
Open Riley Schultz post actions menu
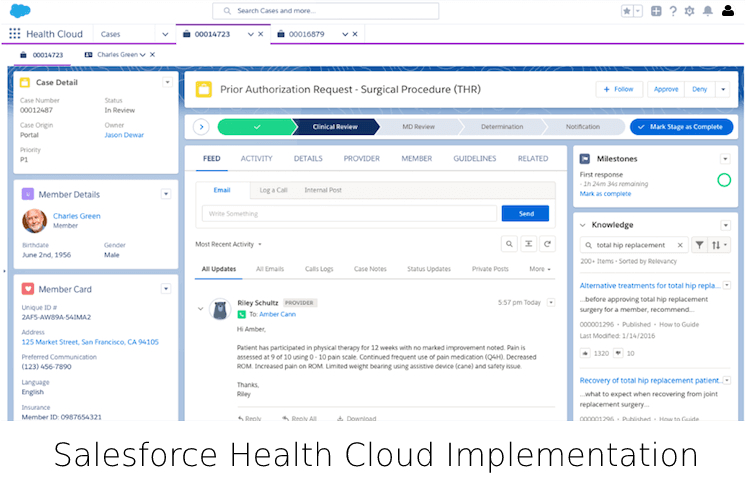(x=551, y=303)
